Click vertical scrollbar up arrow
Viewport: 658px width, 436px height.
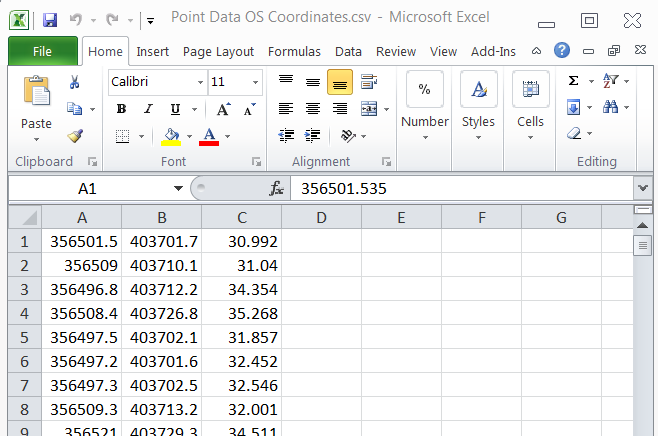click(x=642, y=225)
